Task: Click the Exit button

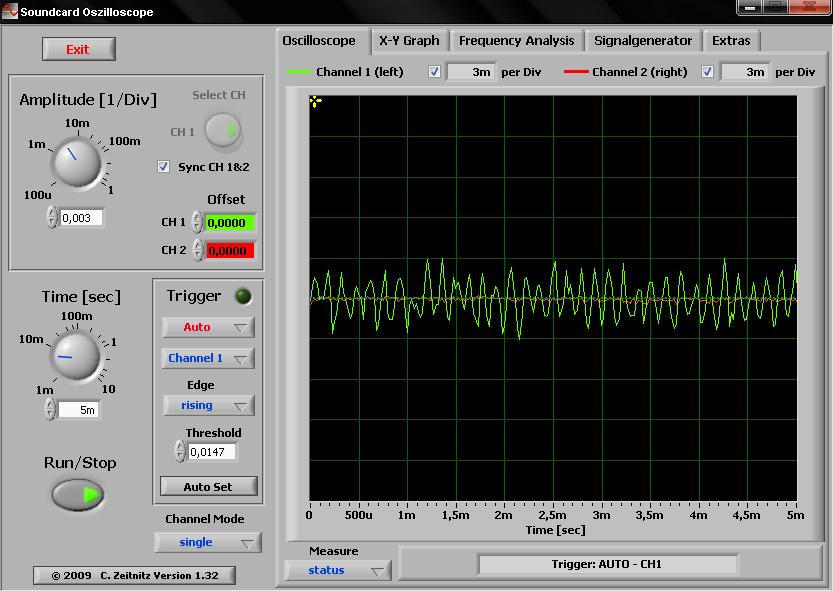Action: 79,49
